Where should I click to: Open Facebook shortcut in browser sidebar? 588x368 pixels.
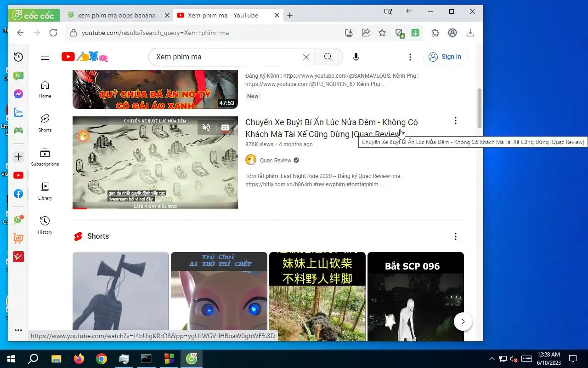tap(18, 194)
